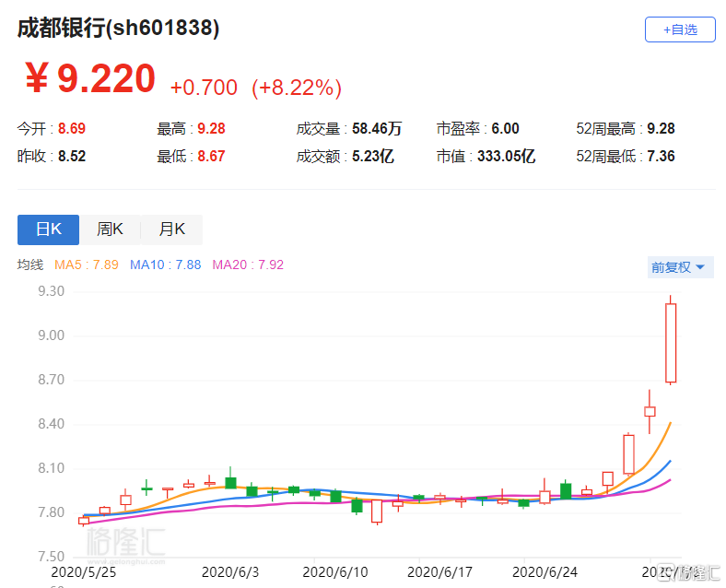Screen dimensions: 726x588
Task: Click the stock title 成都银行(sh601838)
Action: tap(118, 28)
